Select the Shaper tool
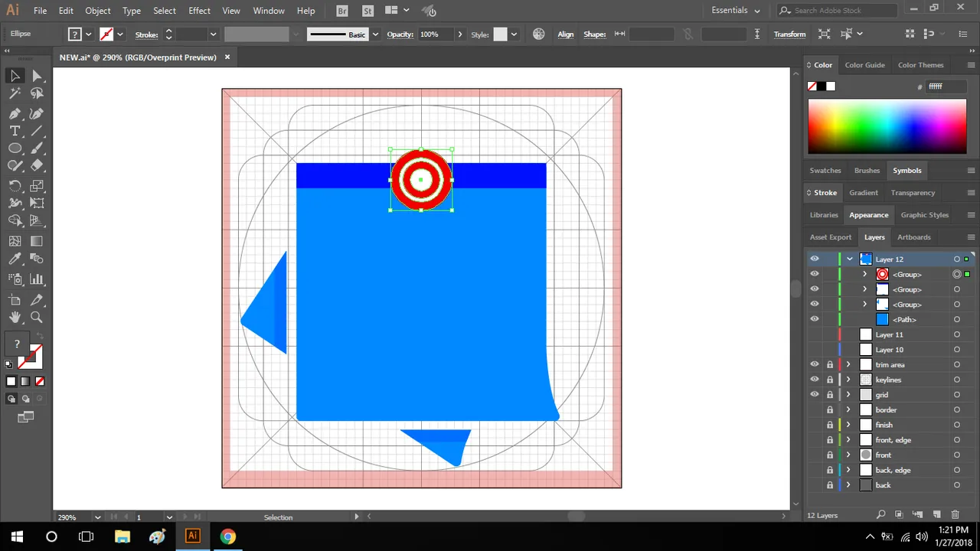This screenshot has height=551, width=980. (15, 165)
